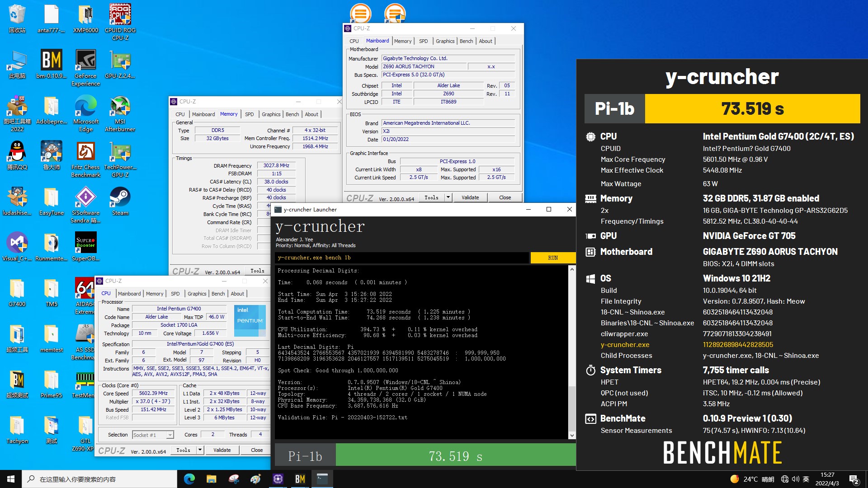Open Edge from the taskbar
868x488 pixels.
point(189,479)
